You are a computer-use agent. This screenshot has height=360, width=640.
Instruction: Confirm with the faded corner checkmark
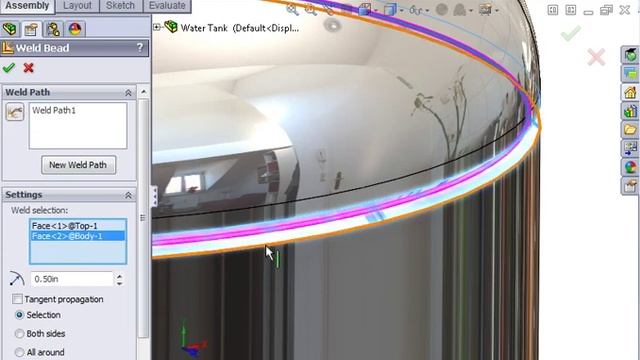571,33
